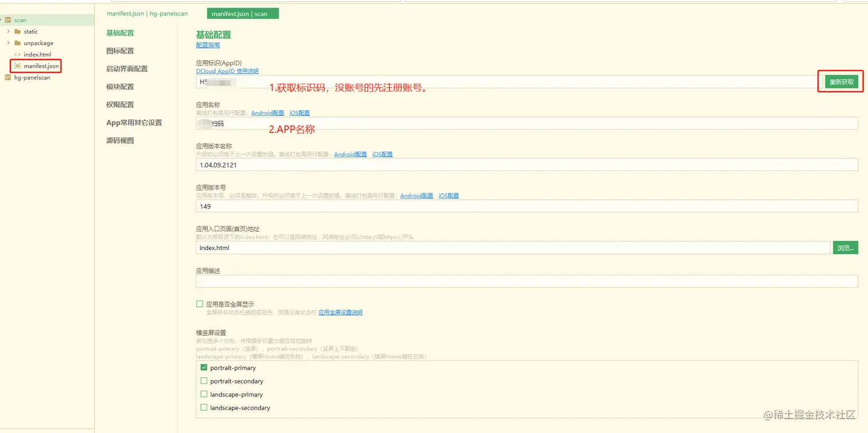Expand the static folder chevron

coord(9,32)
